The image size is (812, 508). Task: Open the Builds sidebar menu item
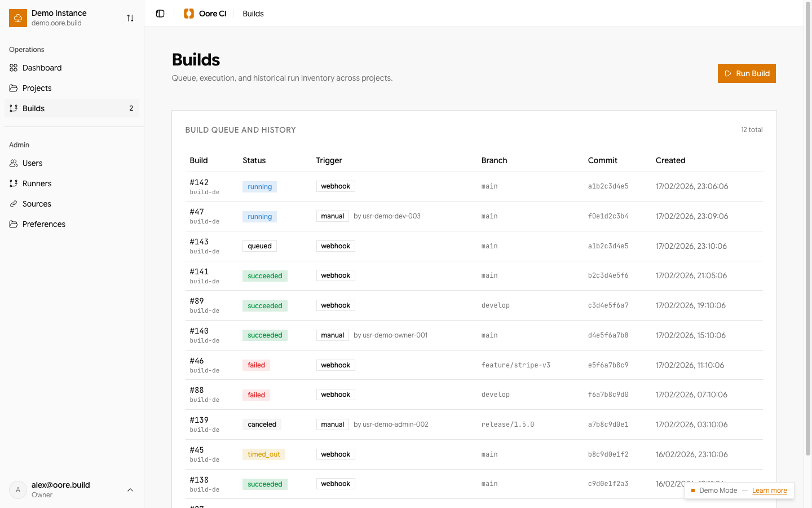(x=34, y=108)
